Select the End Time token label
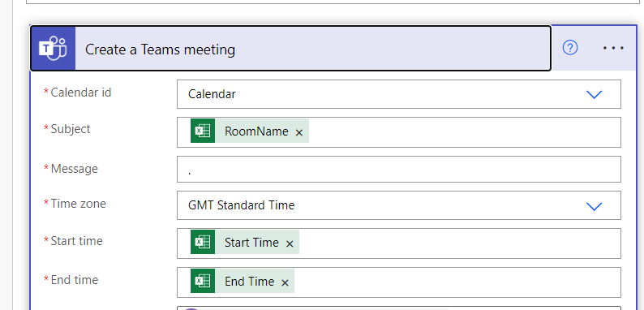 click(x=249, y=282)
